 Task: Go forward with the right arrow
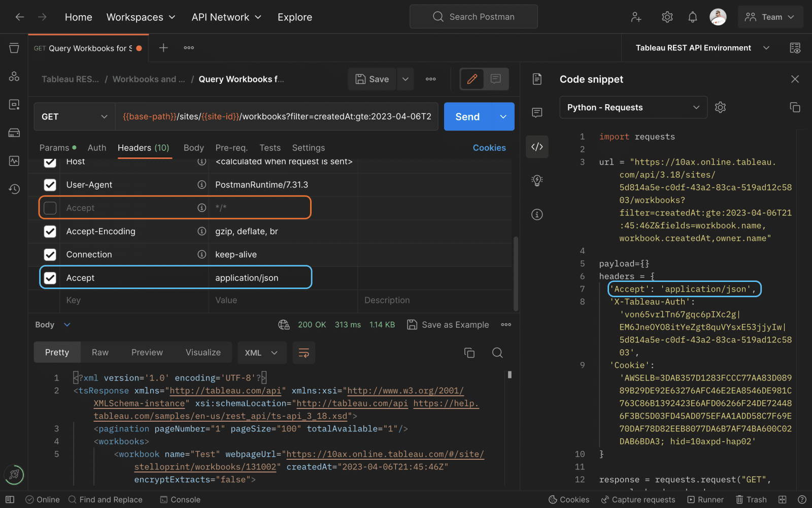pos(42,17)
